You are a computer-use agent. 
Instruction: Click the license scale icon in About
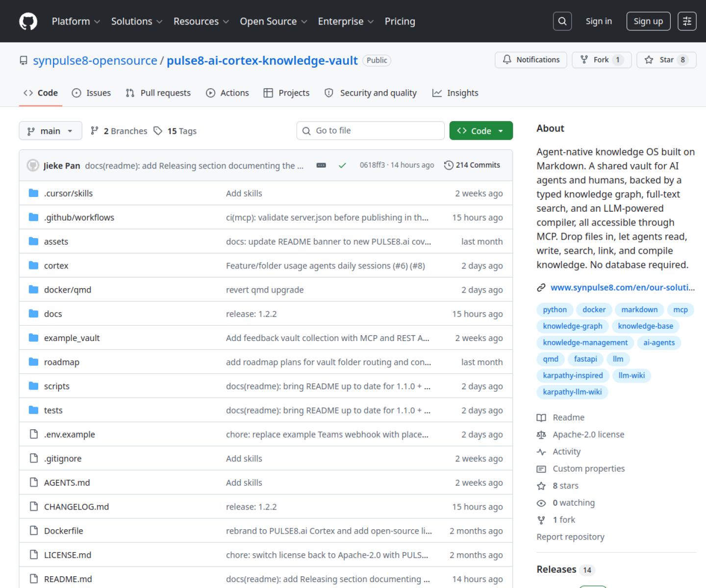click(541, 435)
